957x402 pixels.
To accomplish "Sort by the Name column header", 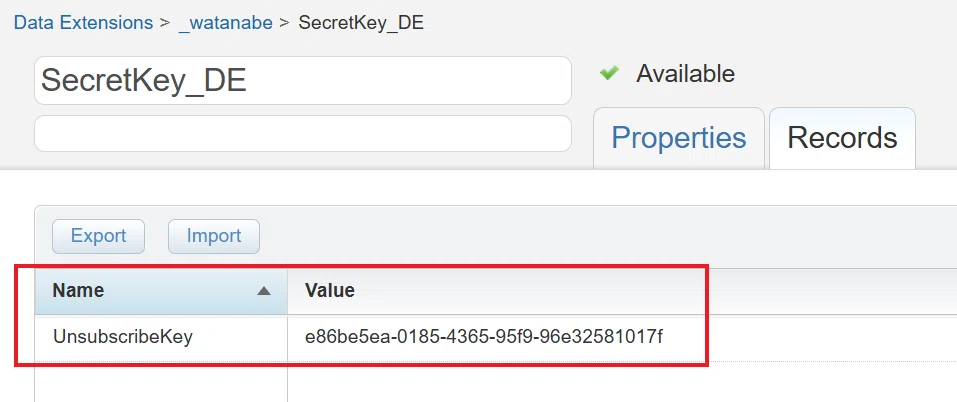I will pos(161,290).
